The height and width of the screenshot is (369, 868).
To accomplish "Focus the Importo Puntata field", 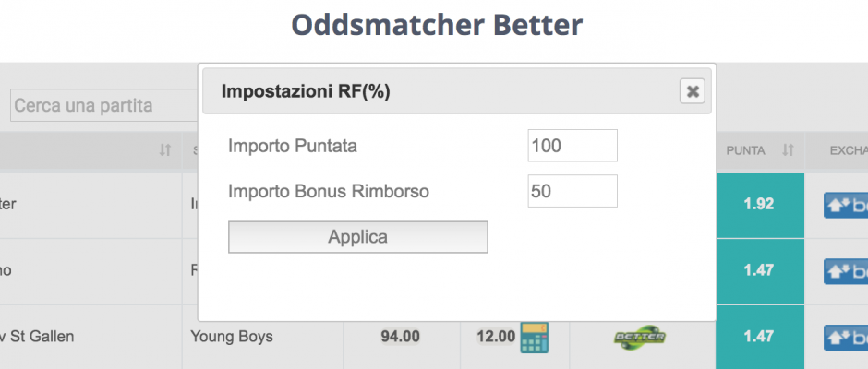I will 573,146.
